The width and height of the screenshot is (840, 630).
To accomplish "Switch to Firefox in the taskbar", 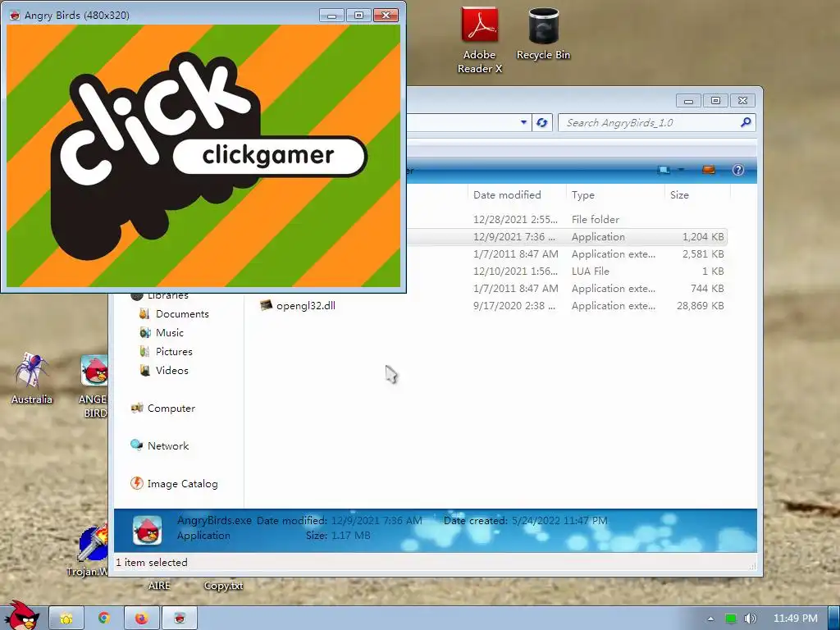I will 141,619.
